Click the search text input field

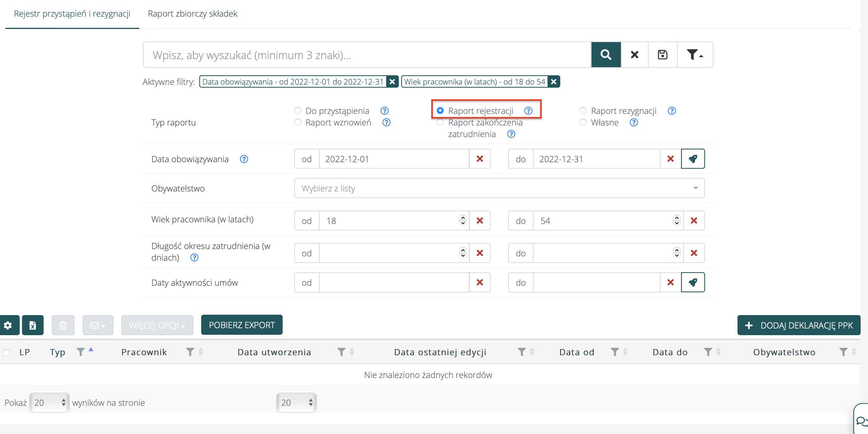367,55
